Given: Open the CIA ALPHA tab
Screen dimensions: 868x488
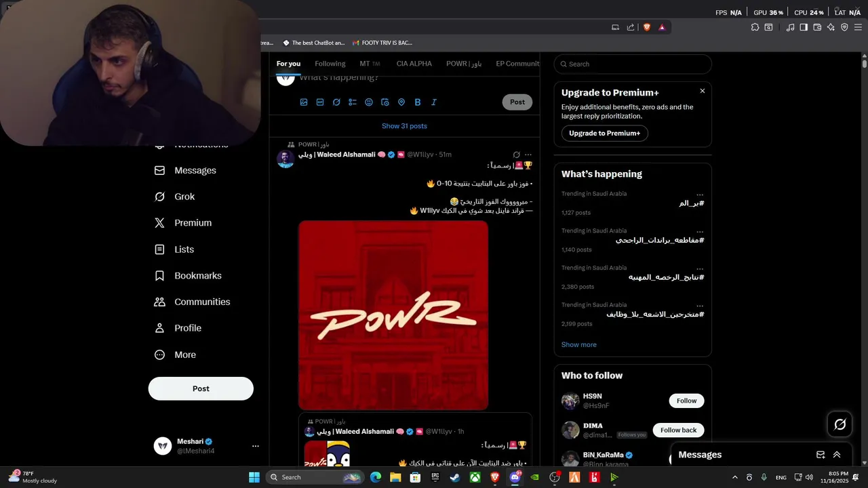Looking at the screenshot, I should (x=414, y=64).
